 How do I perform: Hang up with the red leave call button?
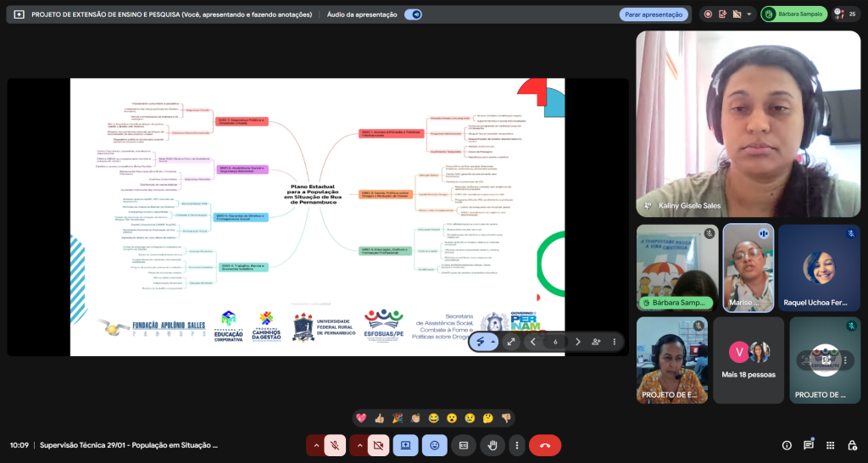click(x=545, y=445)
